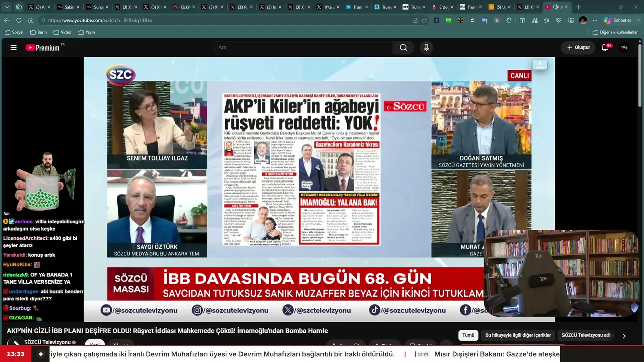Start voice search with the microphone
Image resolution: width=644 pixels, height=362 pixels.
click(x=426, y=48)
